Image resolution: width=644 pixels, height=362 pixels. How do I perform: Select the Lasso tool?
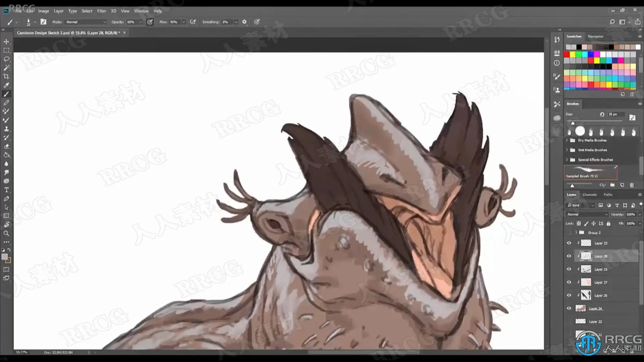coord(6,59)
